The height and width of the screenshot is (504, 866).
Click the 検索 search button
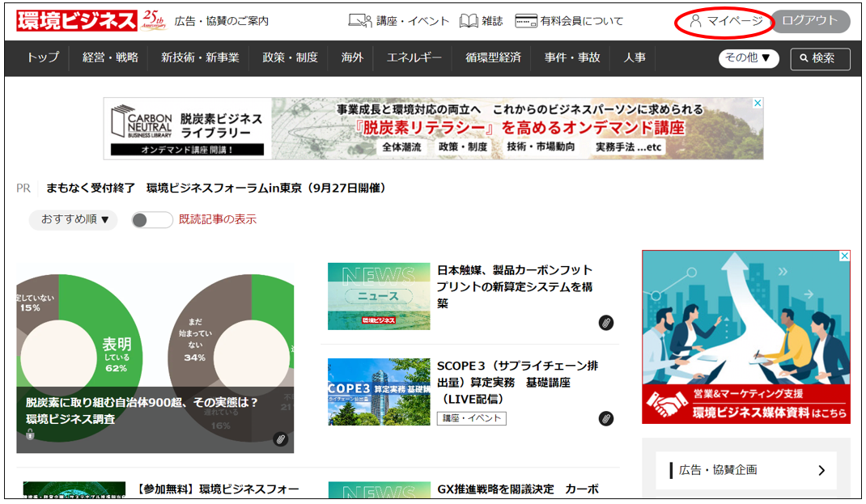point(820,58)
